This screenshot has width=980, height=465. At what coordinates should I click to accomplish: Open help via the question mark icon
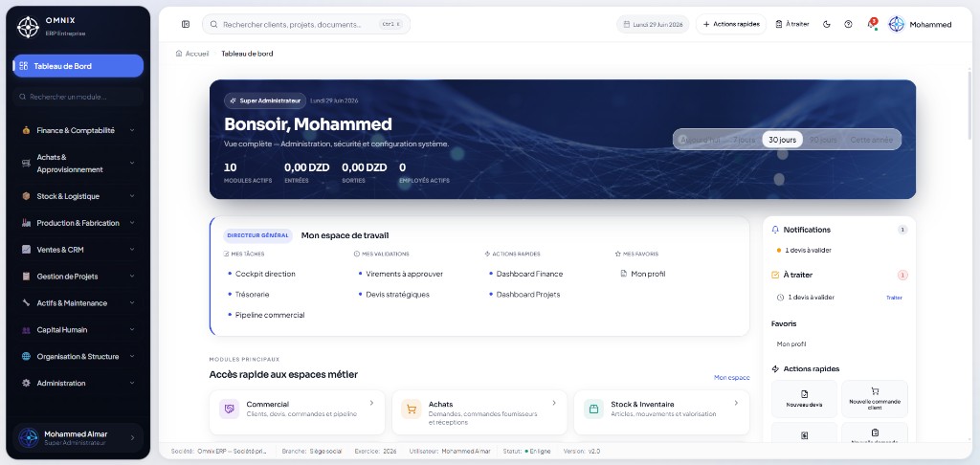click(848, 24)
